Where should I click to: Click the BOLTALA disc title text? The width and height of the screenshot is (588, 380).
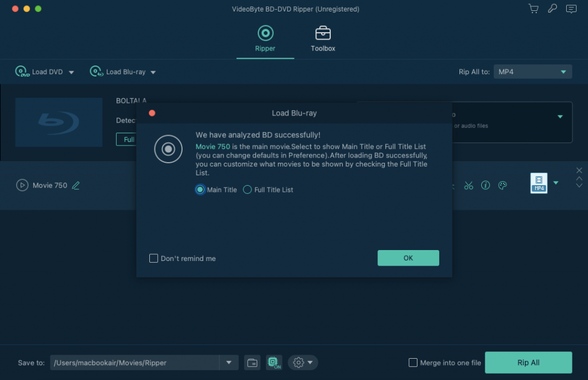click(x=131, y=101)
